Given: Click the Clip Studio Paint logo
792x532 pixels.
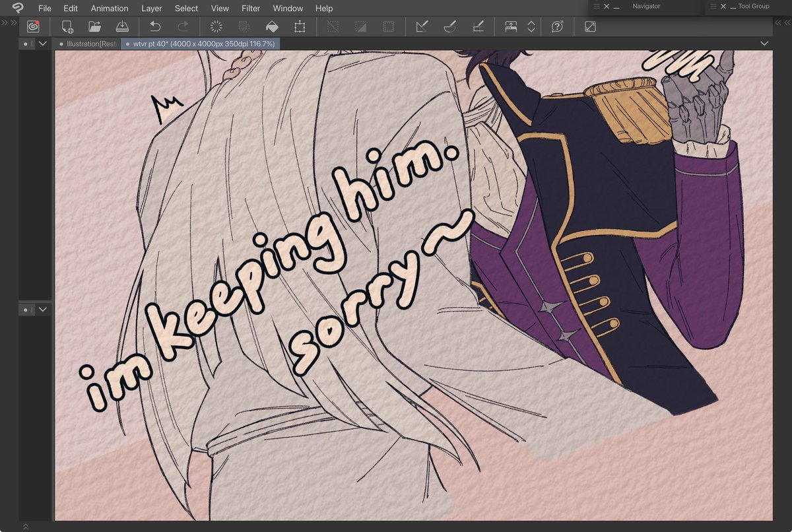Looking at the screenshot, I should pyautogui.click(x=17, y=8).
